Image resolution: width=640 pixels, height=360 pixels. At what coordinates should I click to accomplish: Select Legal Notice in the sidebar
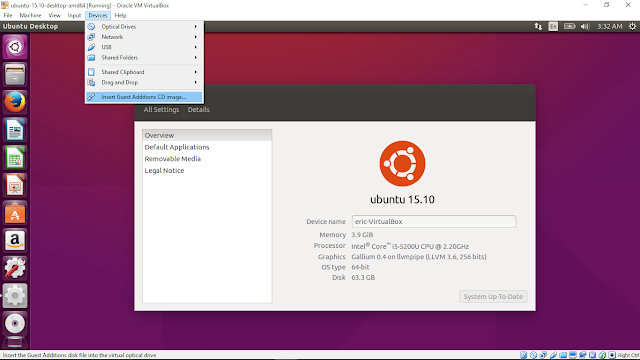point(207,171)
